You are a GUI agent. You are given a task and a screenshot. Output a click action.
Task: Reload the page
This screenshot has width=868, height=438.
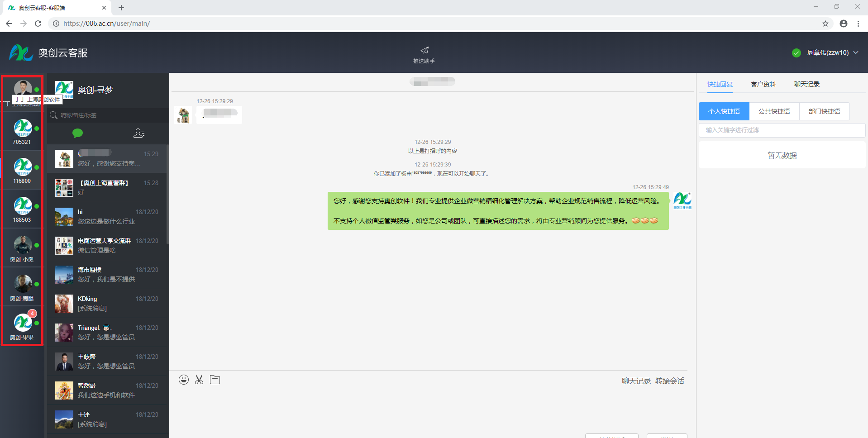click(x=38, y=24)
